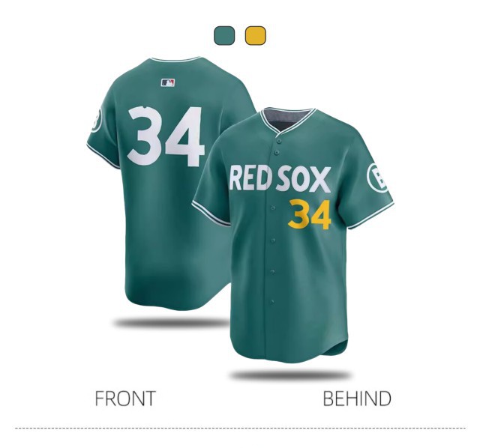This screenshot has width=480, height=448.
Task: Click the MLB logo below the collar
Action: (x=168, y=82)
